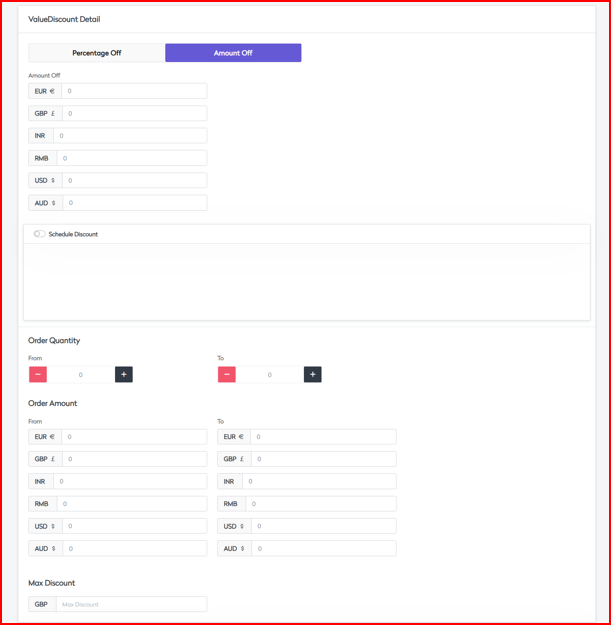Switch to the Percentage Off tab

[x=97, y=53]
